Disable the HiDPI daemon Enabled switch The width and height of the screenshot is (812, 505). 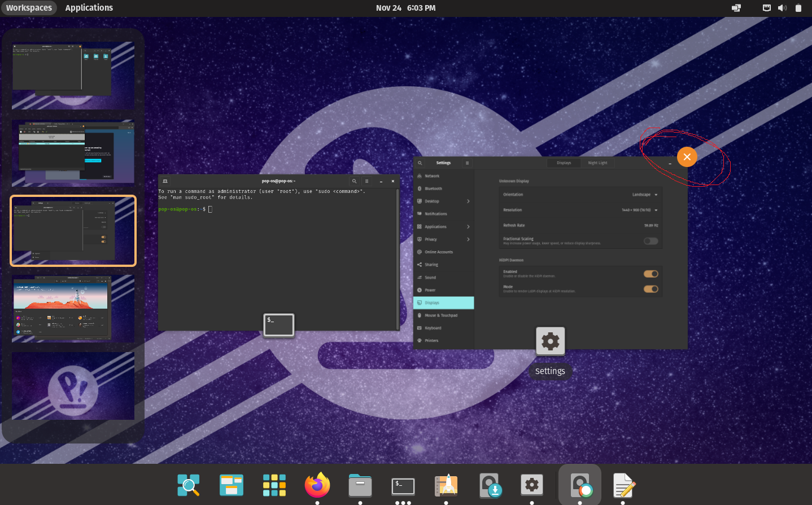[651, 274]
